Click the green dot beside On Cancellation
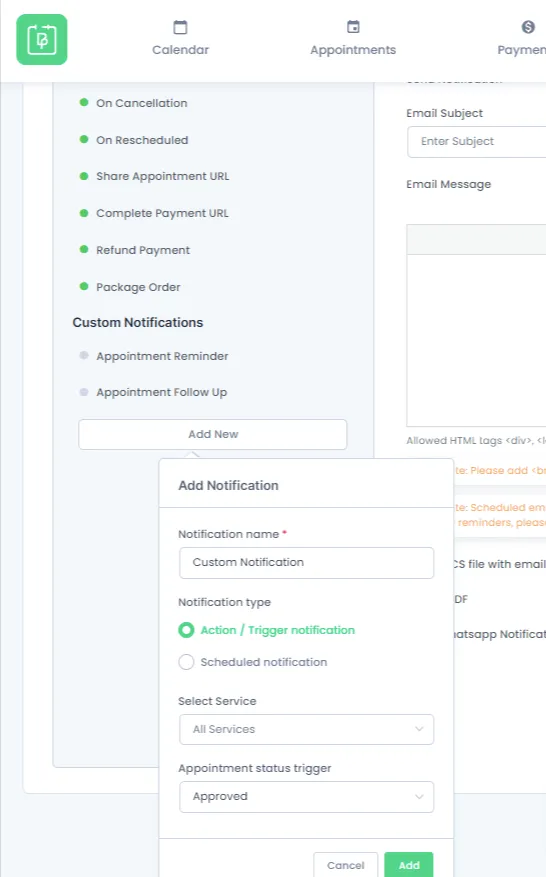 coord(84,102)
